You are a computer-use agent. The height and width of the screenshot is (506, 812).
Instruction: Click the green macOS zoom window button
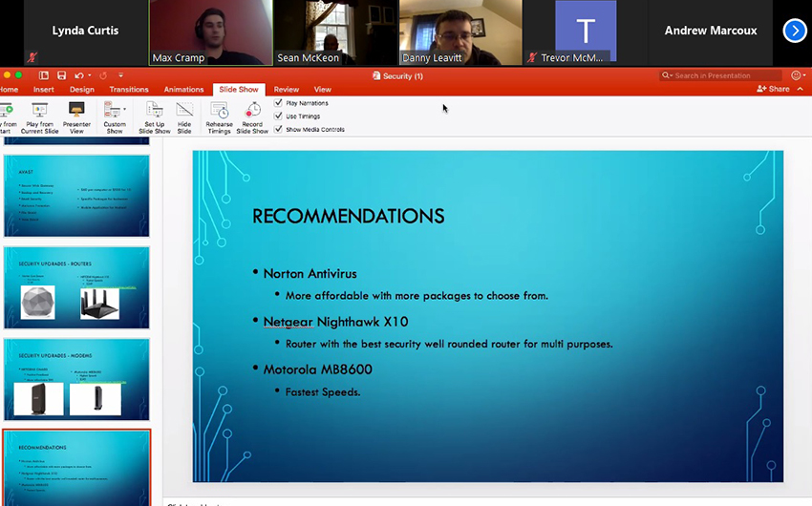point(19,75)
